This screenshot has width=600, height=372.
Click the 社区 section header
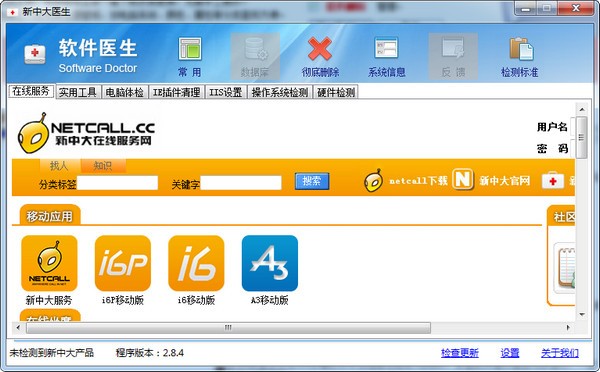coord(562,217)
